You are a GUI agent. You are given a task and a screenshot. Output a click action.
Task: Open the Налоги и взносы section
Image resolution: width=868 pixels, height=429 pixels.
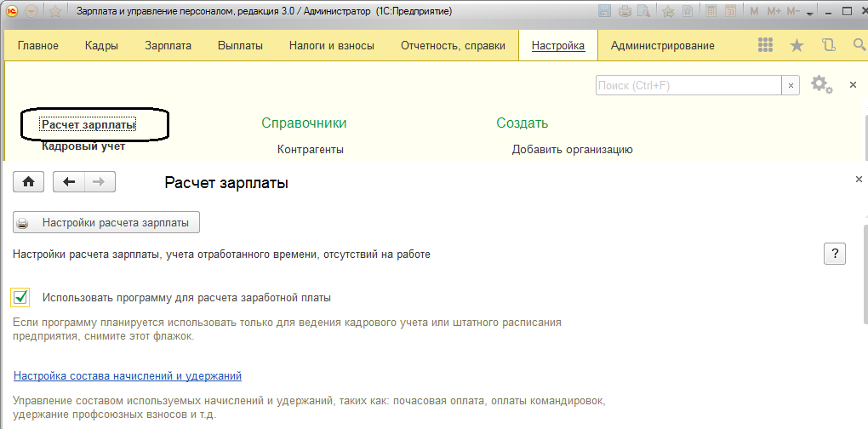coord(332,46)
